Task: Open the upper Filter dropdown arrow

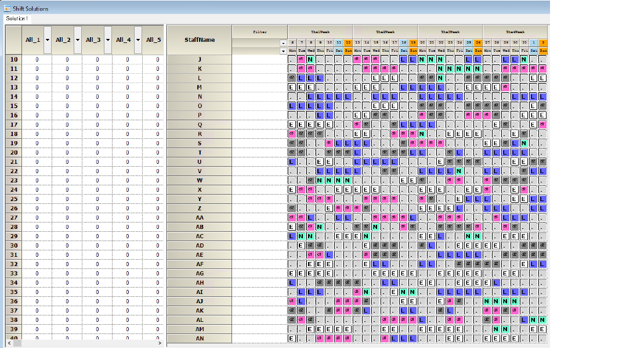Action: pyautogui.click(x=283, y=43)
